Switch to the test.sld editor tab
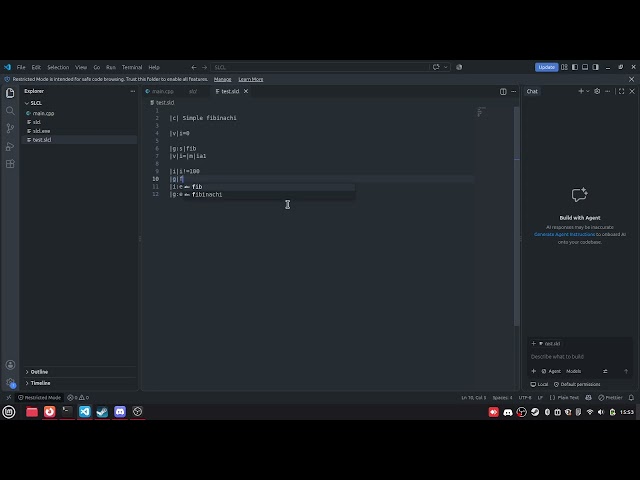Image resolution: width=640 pixels, height=480 pixels. tap(230, 91)
